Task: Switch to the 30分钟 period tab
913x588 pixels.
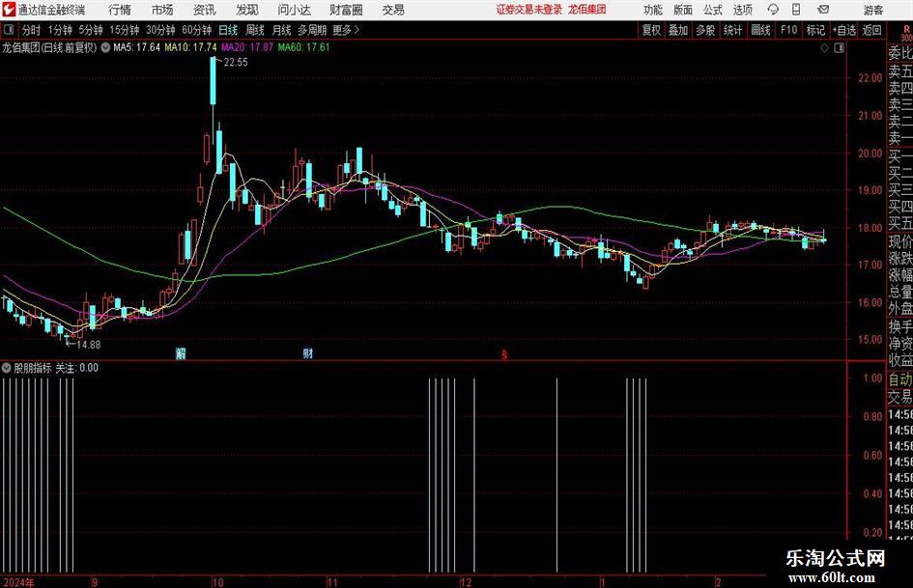Action: point(160,30)
